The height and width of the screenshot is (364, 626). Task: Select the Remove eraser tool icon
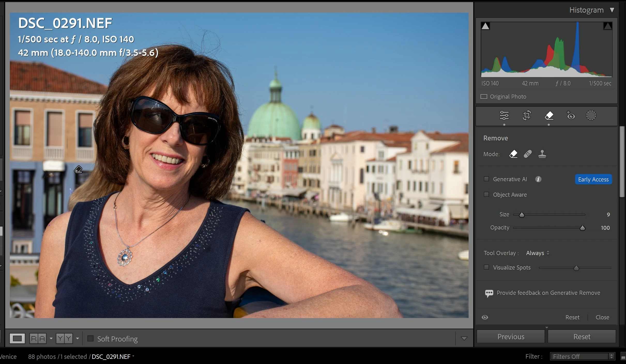tap(549, 115)
